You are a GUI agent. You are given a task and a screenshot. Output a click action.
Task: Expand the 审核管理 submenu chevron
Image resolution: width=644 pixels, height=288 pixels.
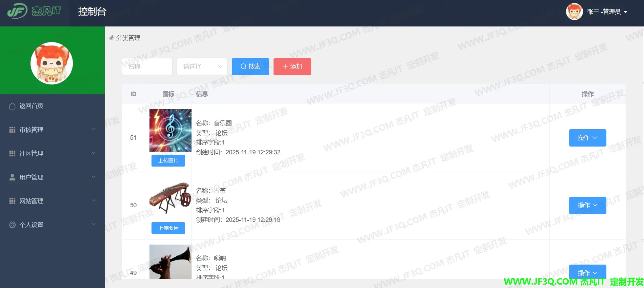[94, 129]
